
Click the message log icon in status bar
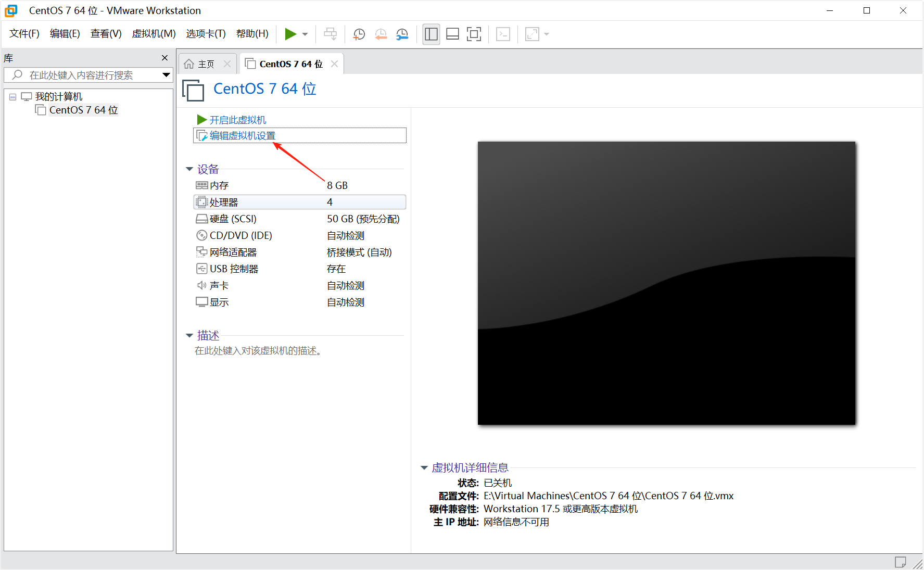click(x=900, y=562)
